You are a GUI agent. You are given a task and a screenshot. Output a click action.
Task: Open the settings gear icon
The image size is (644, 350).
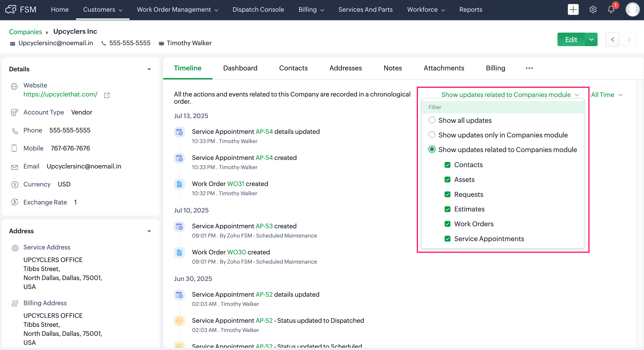pos(593,9)
